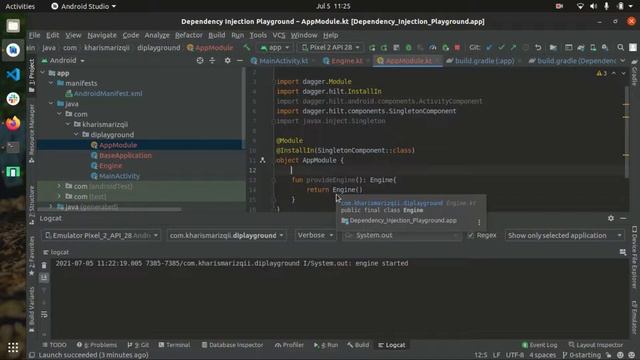Open Slack from the dock
Image resolution: width=640 pixels, height=360 pixels.
(x=13, y=99)
